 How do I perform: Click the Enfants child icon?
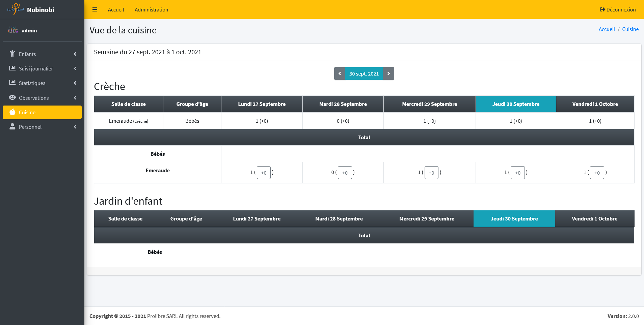[x=12, y=54]
